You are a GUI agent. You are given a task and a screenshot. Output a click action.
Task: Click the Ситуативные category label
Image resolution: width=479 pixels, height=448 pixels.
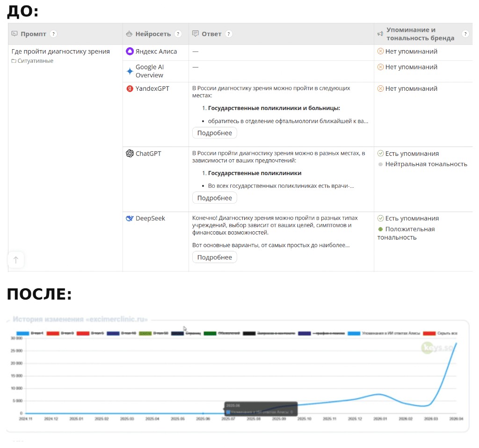[x=36, y=61]
